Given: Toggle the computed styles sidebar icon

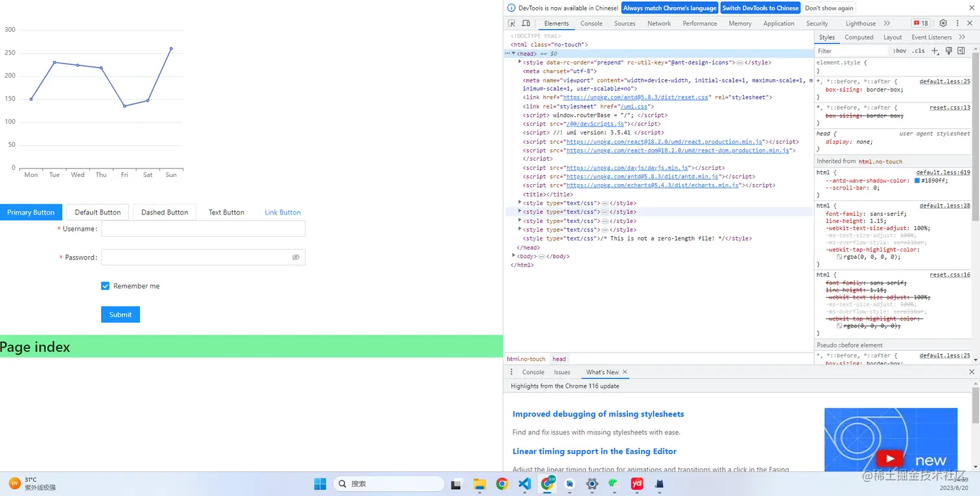Looking at the screenshot, I should point(961,51).
